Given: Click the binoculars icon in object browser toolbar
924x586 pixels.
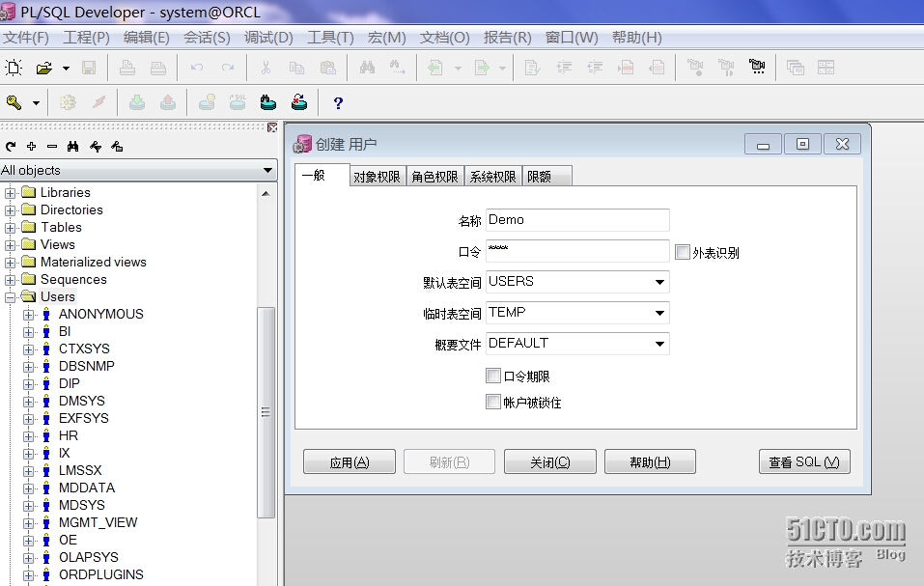Looking at the screenshot, I should pos(72,146).
